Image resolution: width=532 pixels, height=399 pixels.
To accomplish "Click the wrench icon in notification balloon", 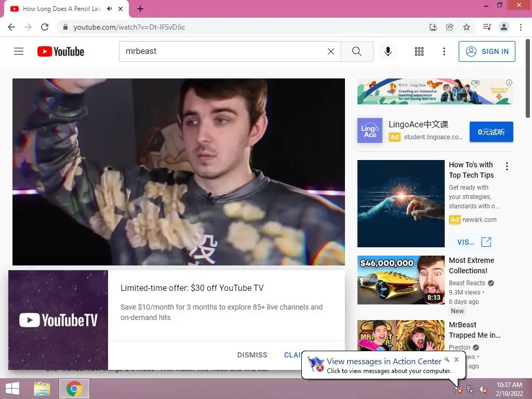I will click(447, 360).
